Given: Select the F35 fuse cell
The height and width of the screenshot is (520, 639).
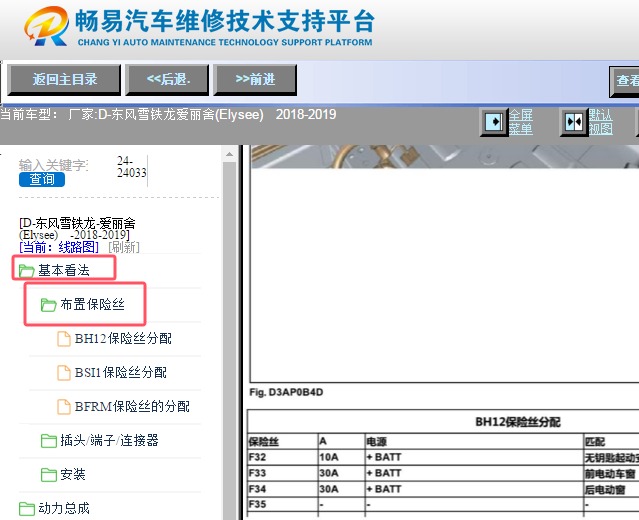Looking at the screenshot, I should click(x=282, y=505).
